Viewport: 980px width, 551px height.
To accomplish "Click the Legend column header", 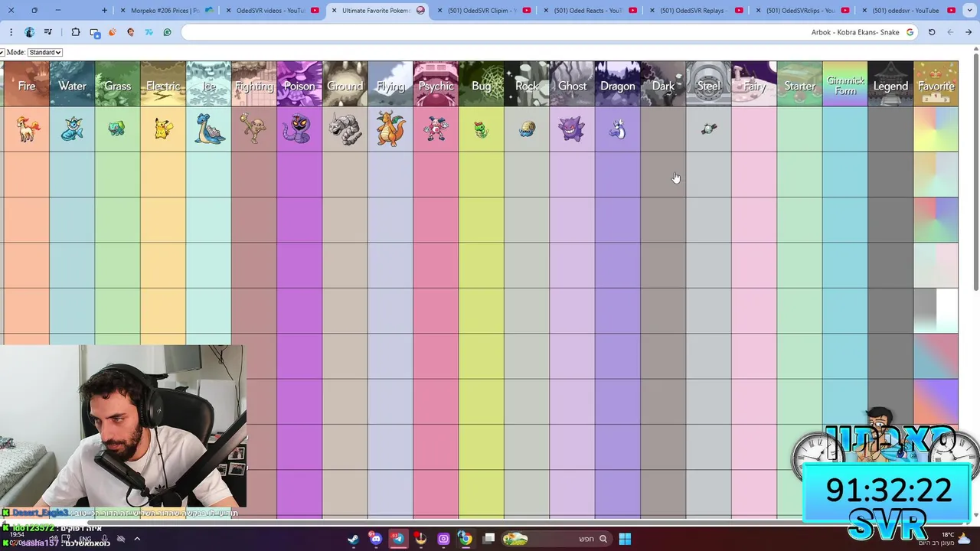I will point(890,84).
